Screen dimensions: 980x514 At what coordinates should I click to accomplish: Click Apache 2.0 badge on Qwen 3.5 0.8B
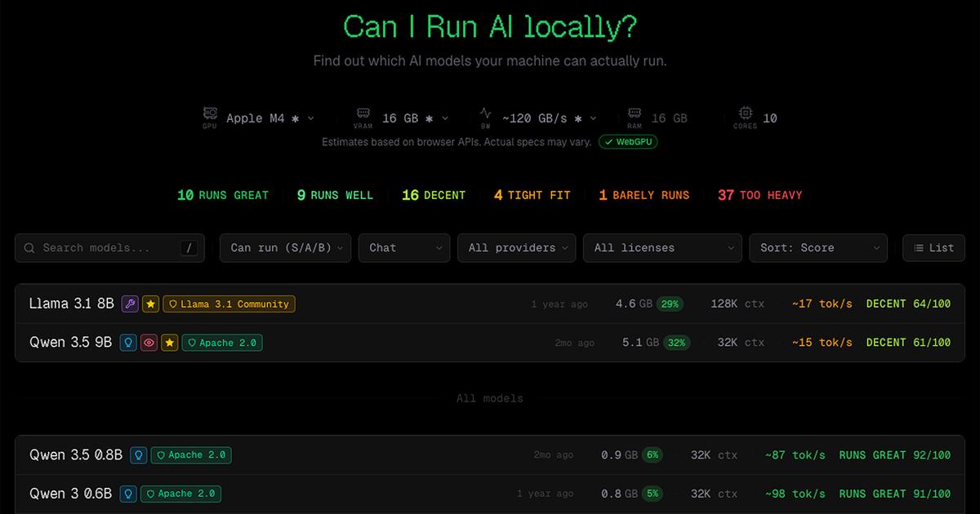tap(190, 454)
